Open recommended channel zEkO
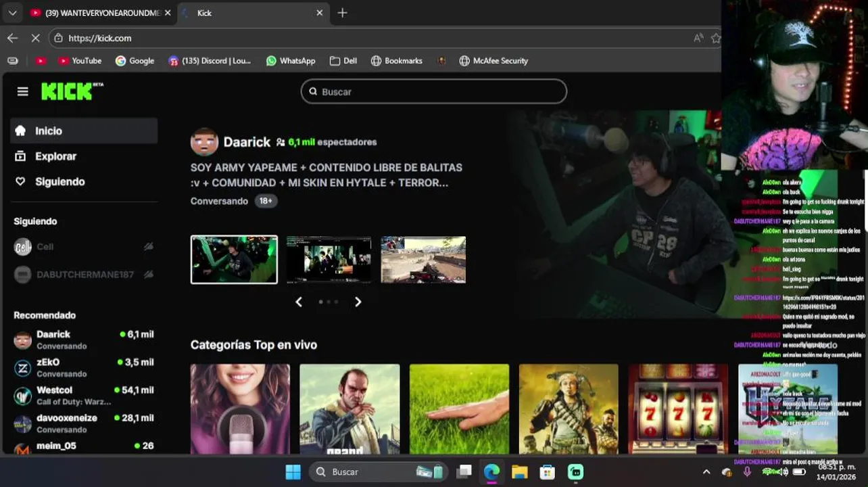The width and height of the screenshot is (868, 487). [x=84, y=367]
